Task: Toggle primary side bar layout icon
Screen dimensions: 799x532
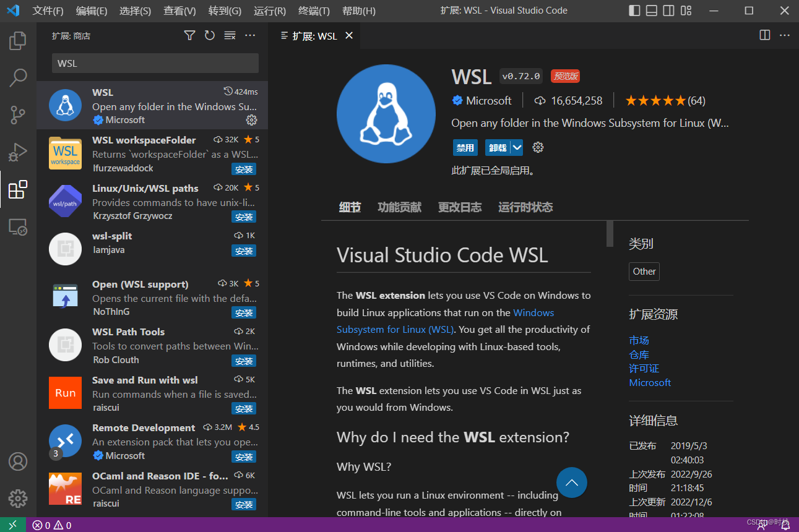Action: pos(634,11)
